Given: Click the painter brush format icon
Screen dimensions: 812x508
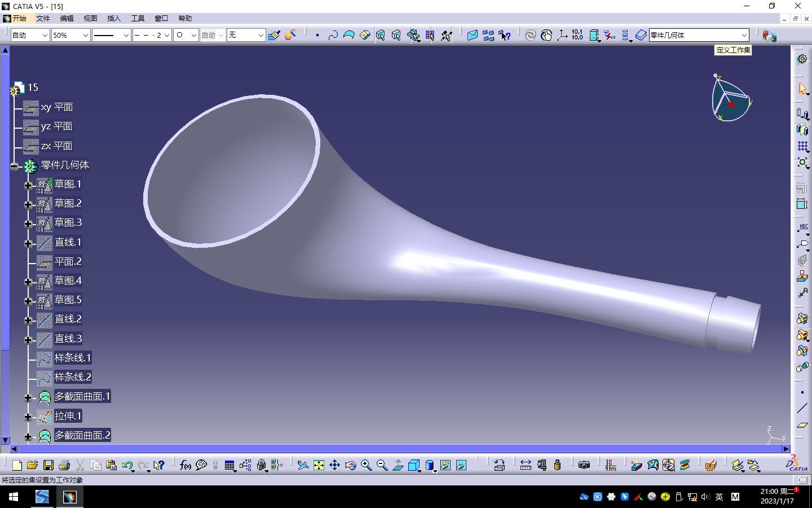Looking at the screenshot, I should click(274, 36).
